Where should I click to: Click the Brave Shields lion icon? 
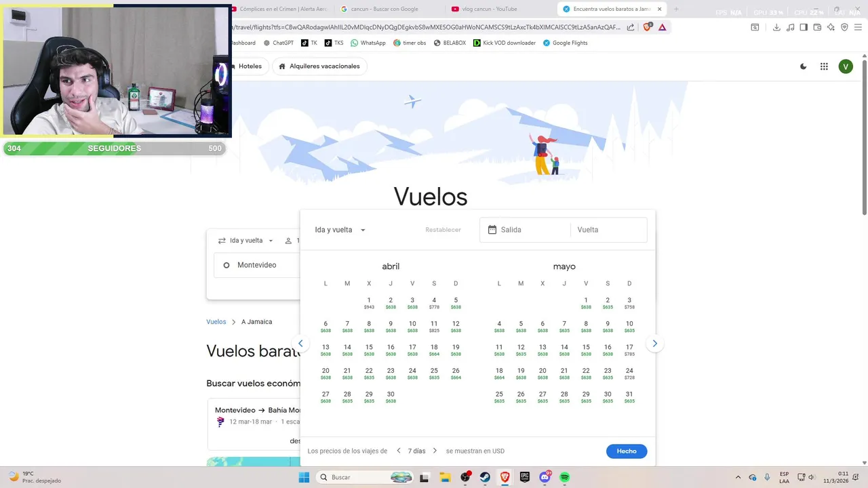click(647, 27)
